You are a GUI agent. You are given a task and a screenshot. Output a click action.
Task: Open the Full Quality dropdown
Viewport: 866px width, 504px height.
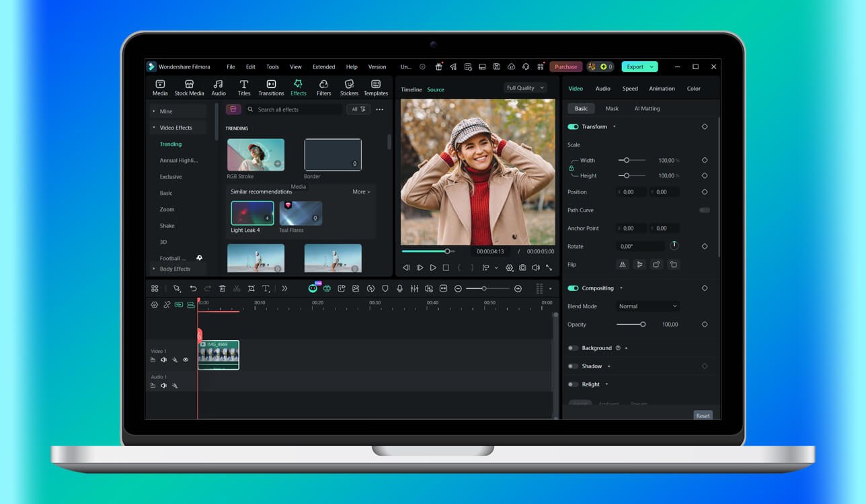pos(525,88)
